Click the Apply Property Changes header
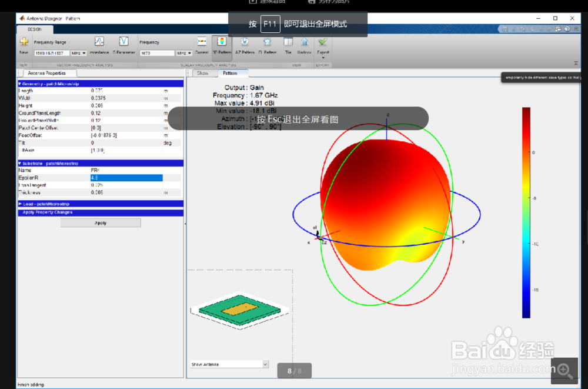The width and height of the screenshot is (588, 389). pos(101,212)
